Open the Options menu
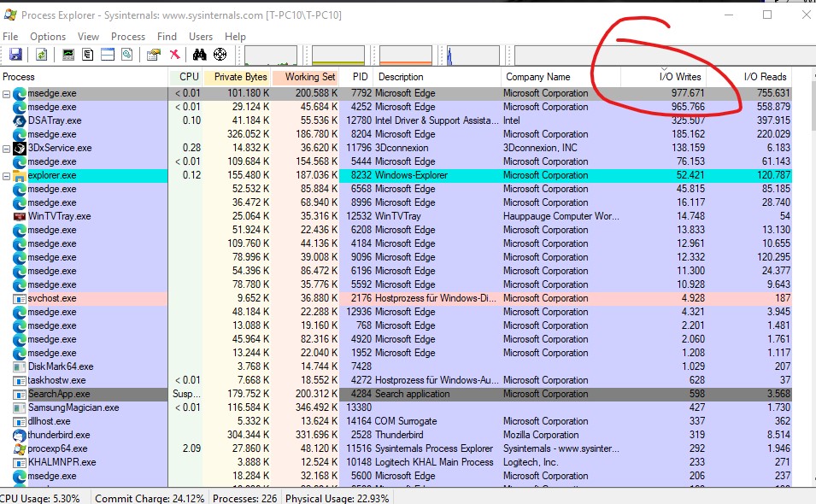Image resolution: width=816 pixels, height=504 pixels. pos(48,37)
